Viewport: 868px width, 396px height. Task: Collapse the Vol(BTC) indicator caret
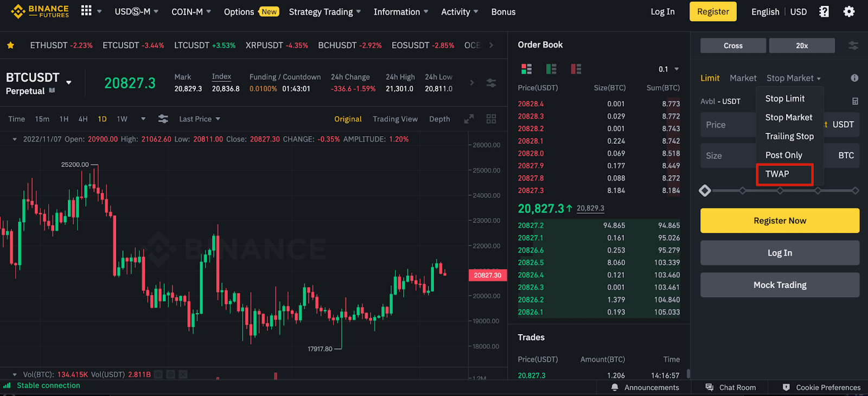pos(15,374)
